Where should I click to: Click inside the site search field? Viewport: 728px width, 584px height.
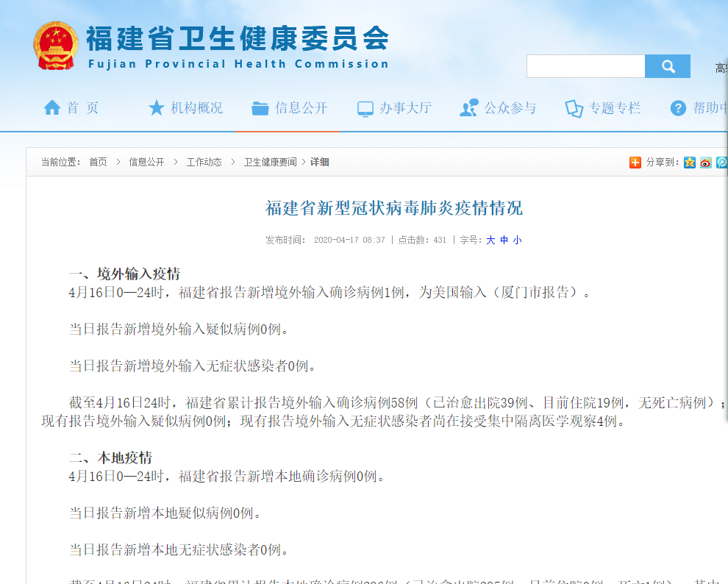pyautogui.click(x=585, y=66)
